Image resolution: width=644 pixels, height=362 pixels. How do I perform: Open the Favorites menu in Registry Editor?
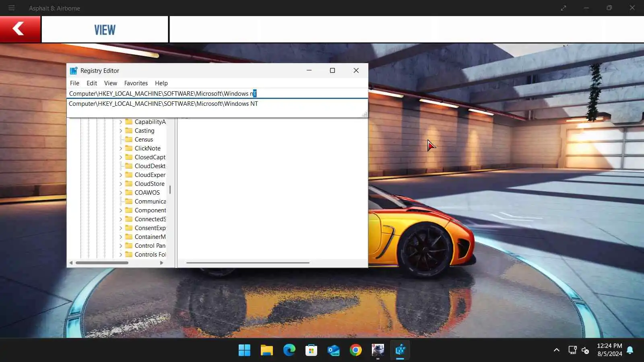pyautogui.click(x=136, y=83)
